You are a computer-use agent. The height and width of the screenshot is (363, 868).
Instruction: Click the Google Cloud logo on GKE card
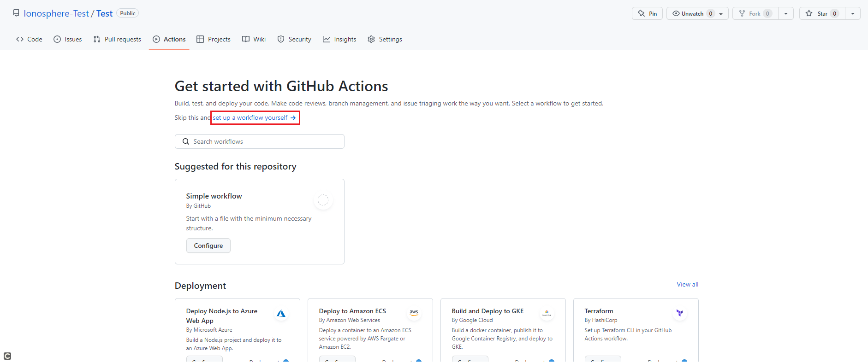click(547, 313)
